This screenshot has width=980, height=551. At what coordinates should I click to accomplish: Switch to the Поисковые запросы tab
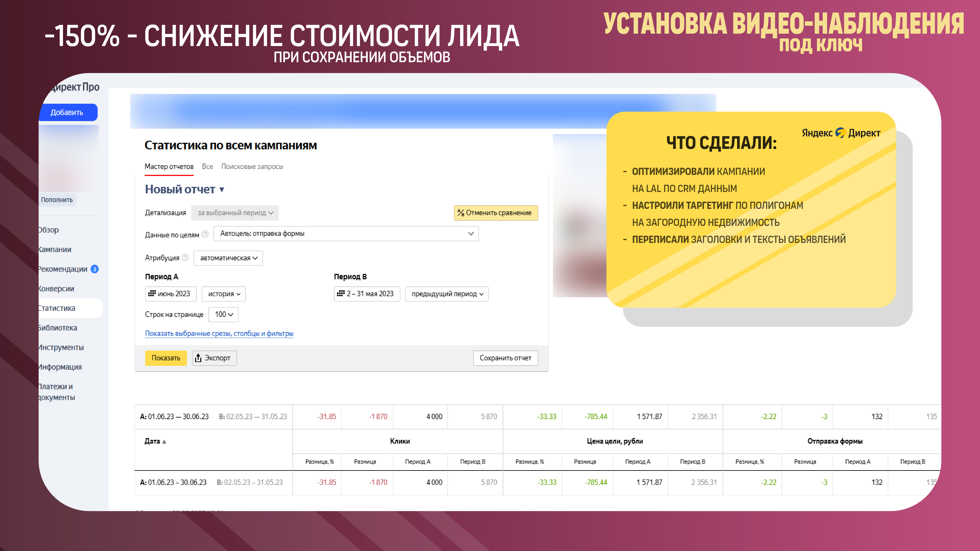pyautogui.click(x=252, y=167)
